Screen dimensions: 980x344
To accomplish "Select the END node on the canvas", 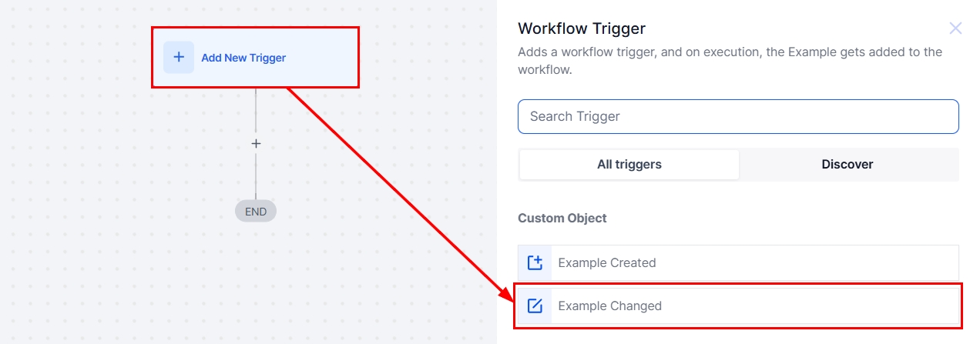I will click(x=256, y=212).
